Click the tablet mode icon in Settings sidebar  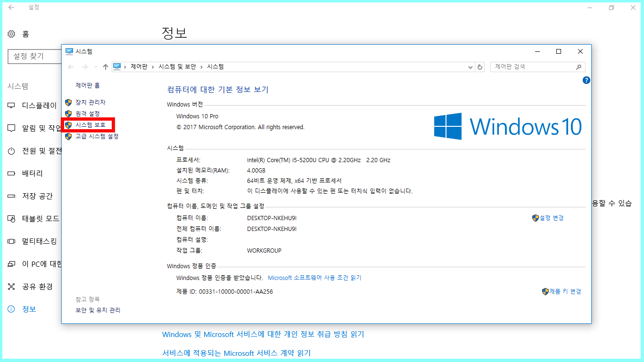pos(11,219)
